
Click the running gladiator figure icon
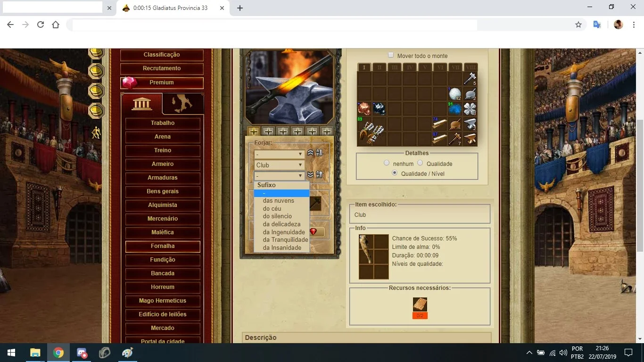click(x=96, y=133)
